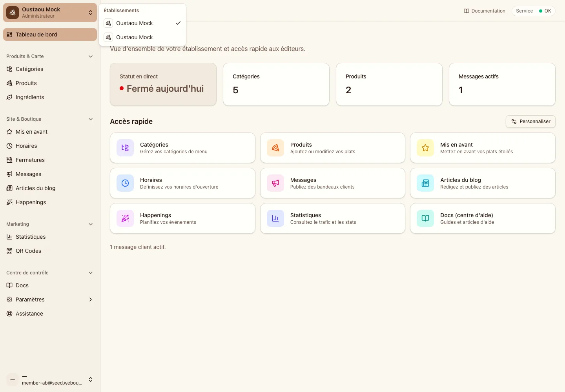Select the unchecked second Oustaou Mock establishment

142,37
